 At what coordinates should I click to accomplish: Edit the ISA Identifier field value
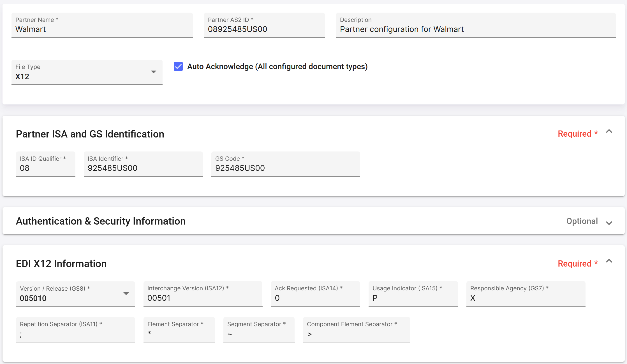pos(143,168)
